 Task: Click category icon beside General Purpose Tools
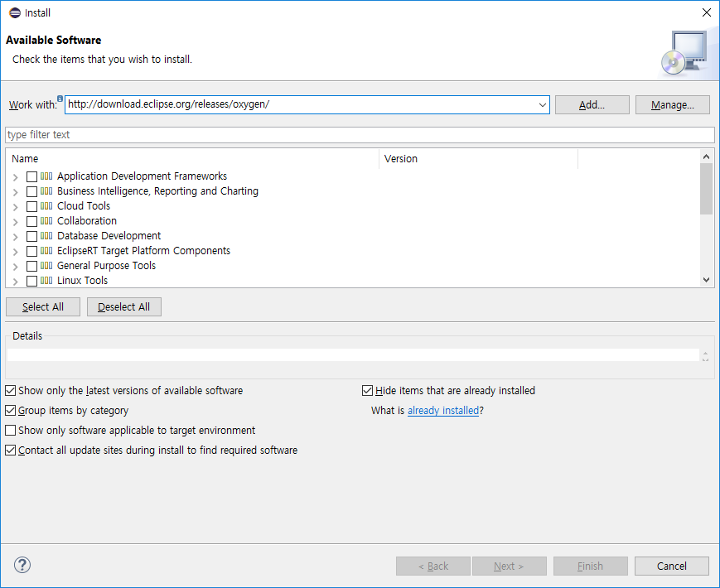coord(46,265)
